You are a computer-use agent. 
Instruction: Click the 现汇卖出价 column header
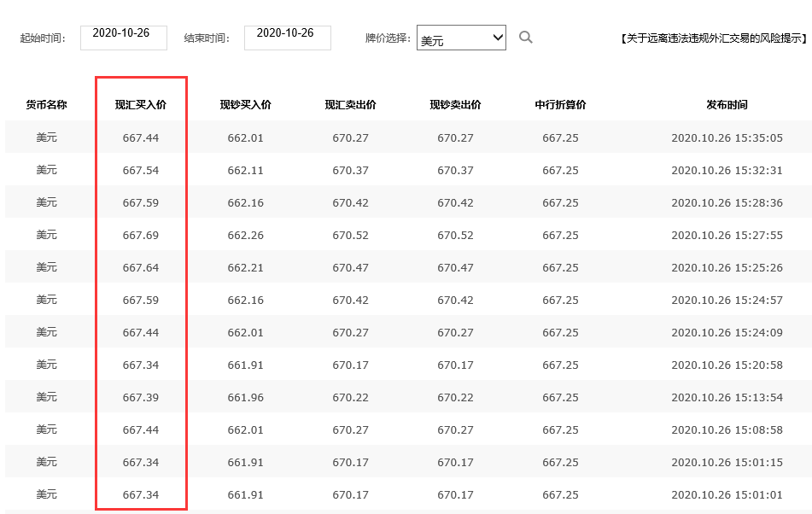pos(350,104)
